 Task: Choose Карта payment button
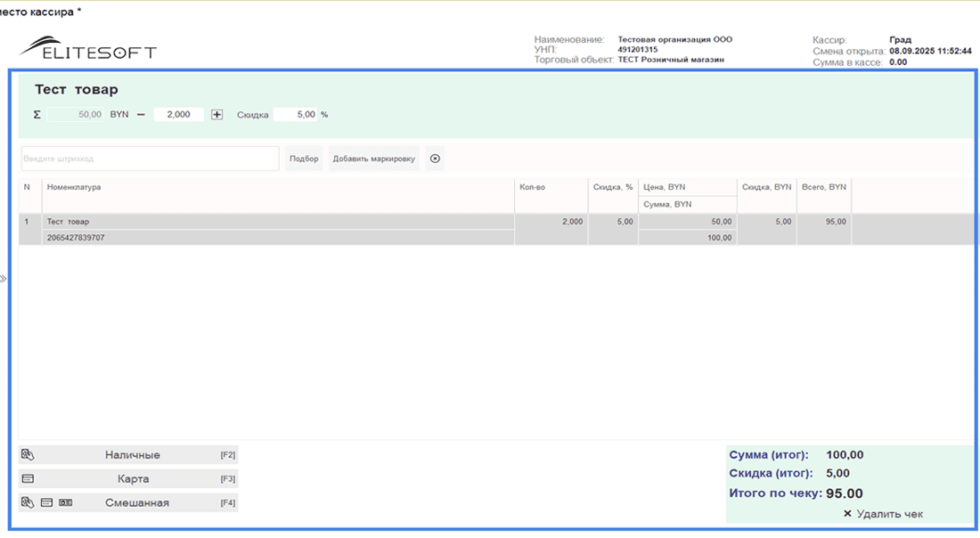[x=132, y=479]
